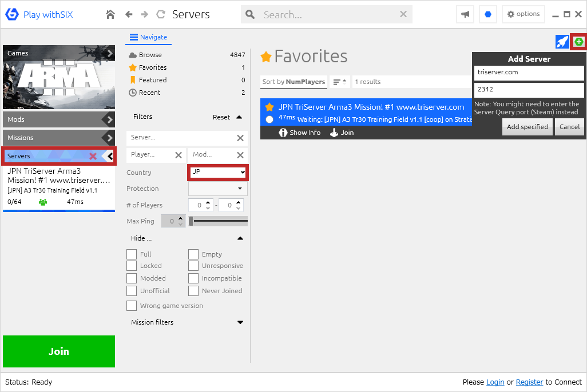Toggle Never Joined checkbox
587x392 pixels.
coord(193,291)
